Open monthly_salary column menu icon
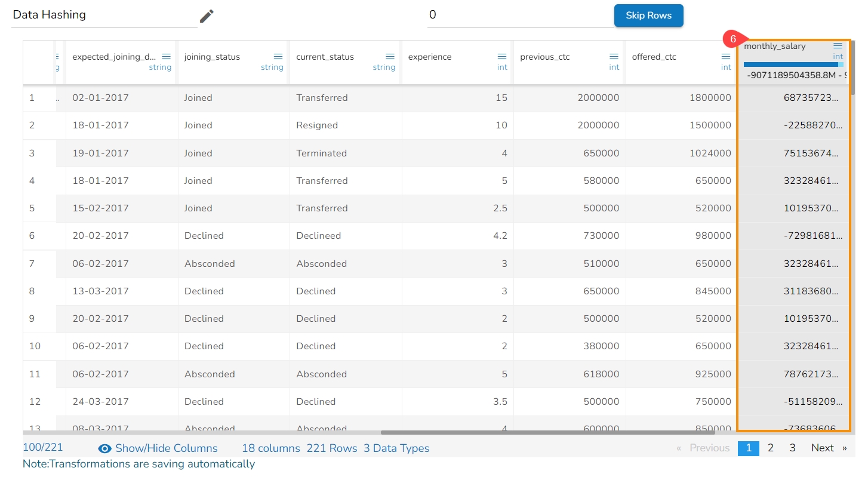The height and width of the screenshot is (477, 868). (838, 46)
